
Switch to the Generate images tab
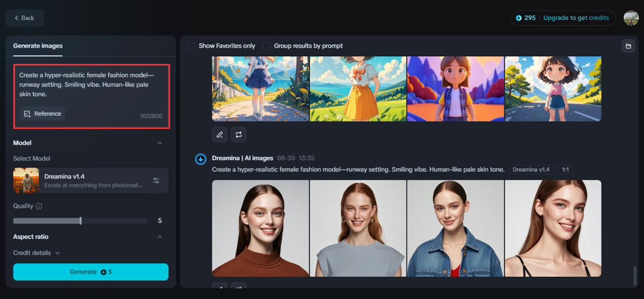coord(38,46)
